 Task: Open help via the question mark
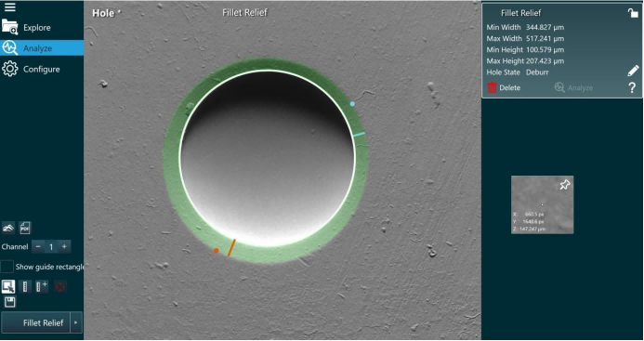[632, 87]
